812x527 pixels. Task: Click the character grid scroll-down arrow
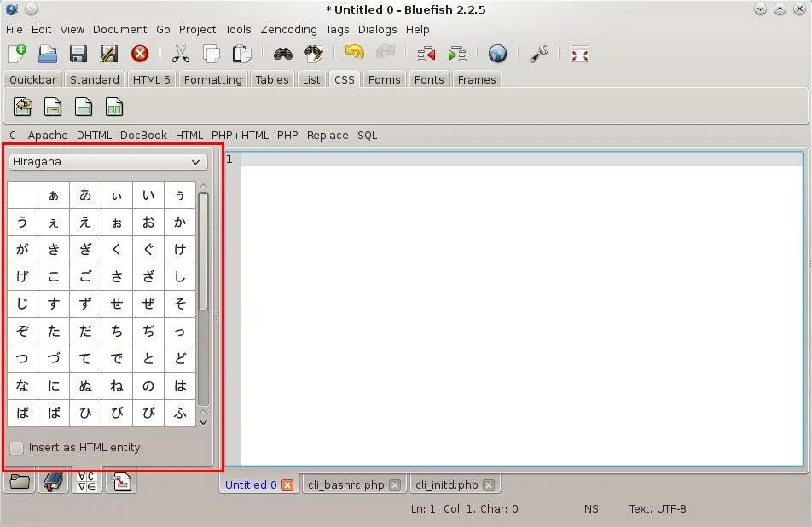pos(204,422)
